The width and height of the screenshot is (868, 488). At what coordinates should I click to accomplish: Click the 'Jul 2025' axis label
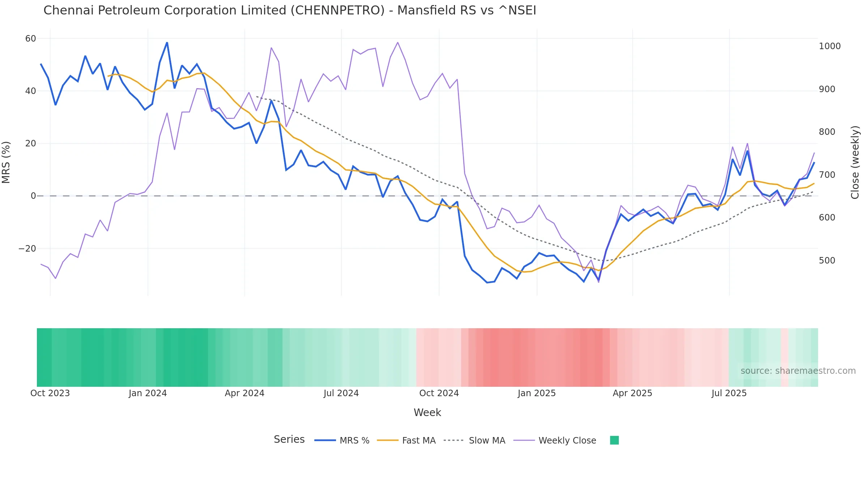[729, 393]
